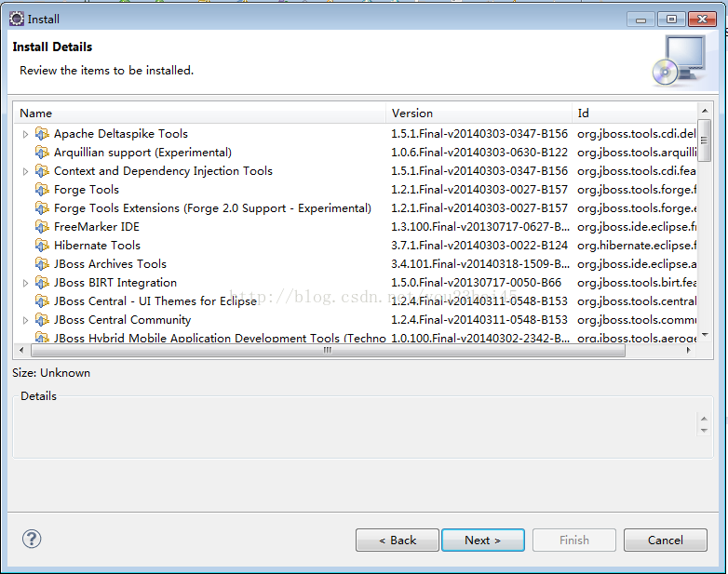Click the Details pane scroll up arrow
The width and height of the screenshot is (728, 574).
pos(704,419)
